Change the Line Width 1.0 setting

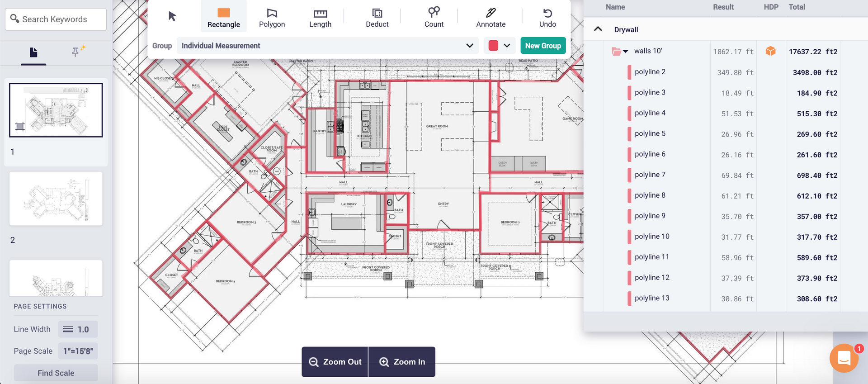click(x=78, y=329)
